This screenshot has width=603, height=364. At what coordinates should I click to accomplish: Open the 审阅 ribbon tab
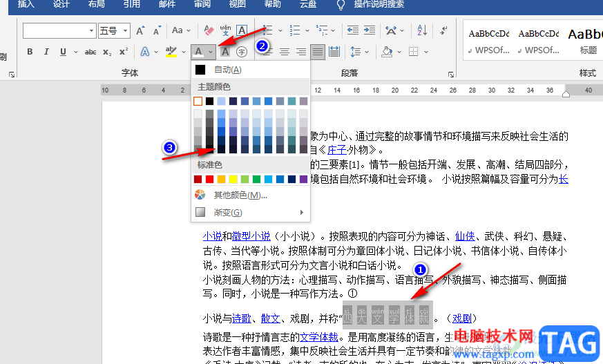[202, 4]
